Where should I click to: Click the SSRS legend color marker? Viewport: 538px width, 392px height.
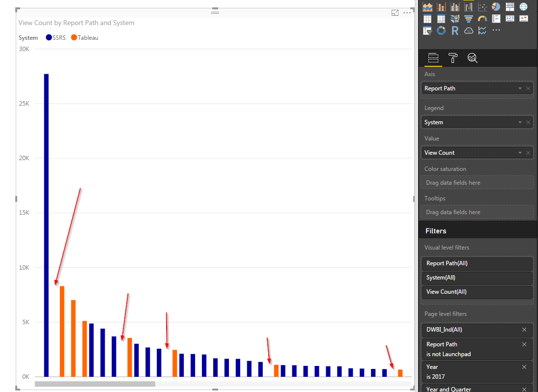pos(49,38)
